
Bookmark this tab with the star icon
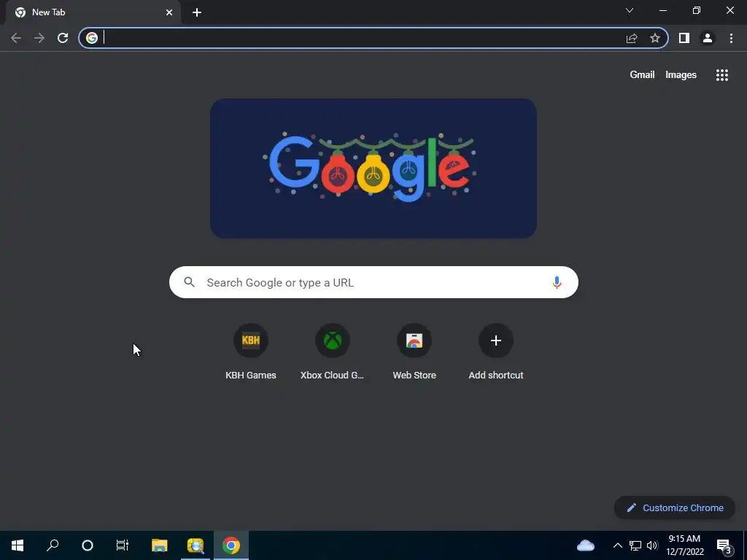point(655,38)
